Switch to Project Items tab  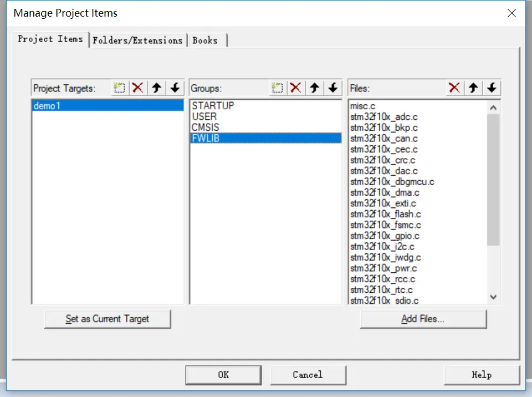pyautogui.click(x=50, y=39)
